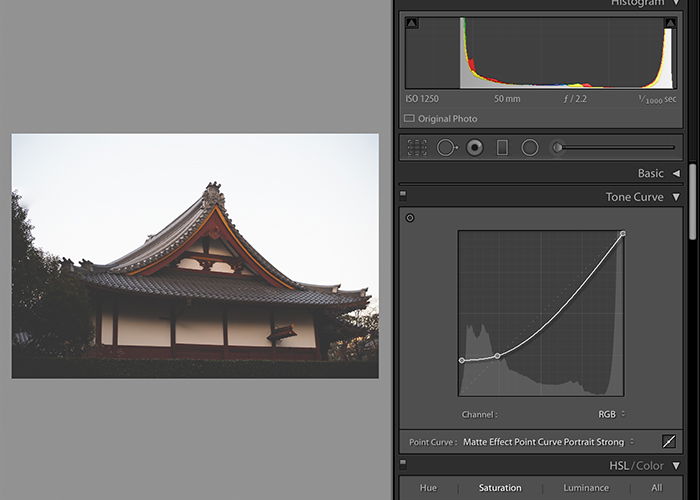The image size is (700, 500).
Task: Select the Radial Filter tool
Action: [x=530, y=147]
